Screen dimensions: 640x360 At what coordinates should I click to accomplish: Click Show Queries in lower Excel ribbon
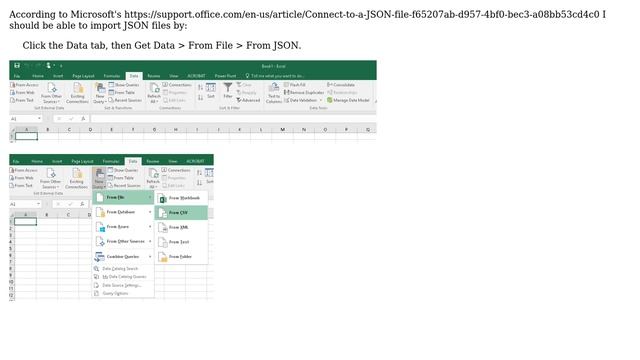click(x=123, y=170)
